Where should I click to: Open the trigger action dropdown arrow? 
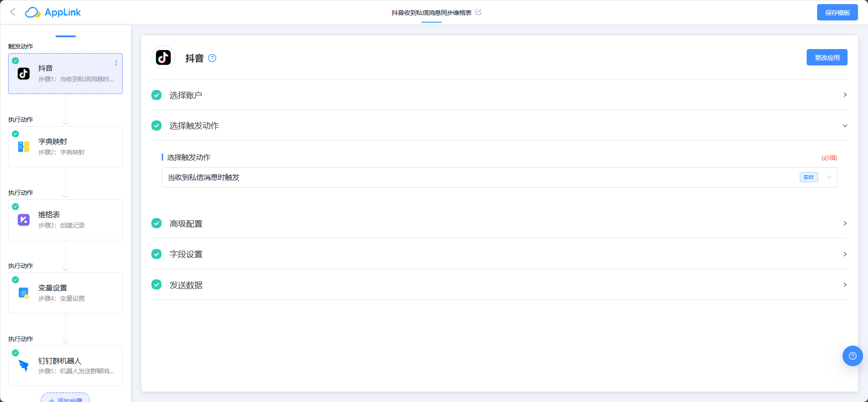[x=829, y=177]
